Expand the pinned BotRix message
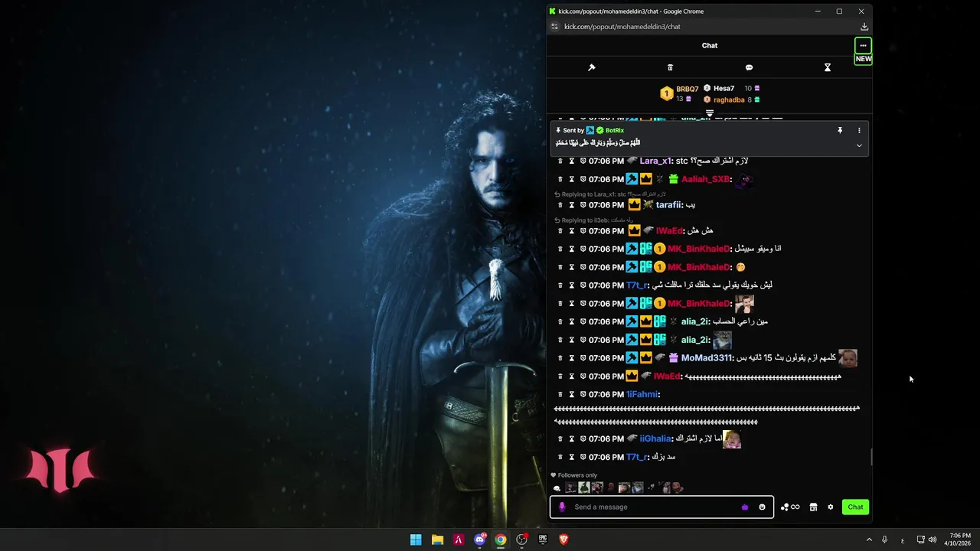The width and height of the screenshot is (980, 551). coord(859,145)
